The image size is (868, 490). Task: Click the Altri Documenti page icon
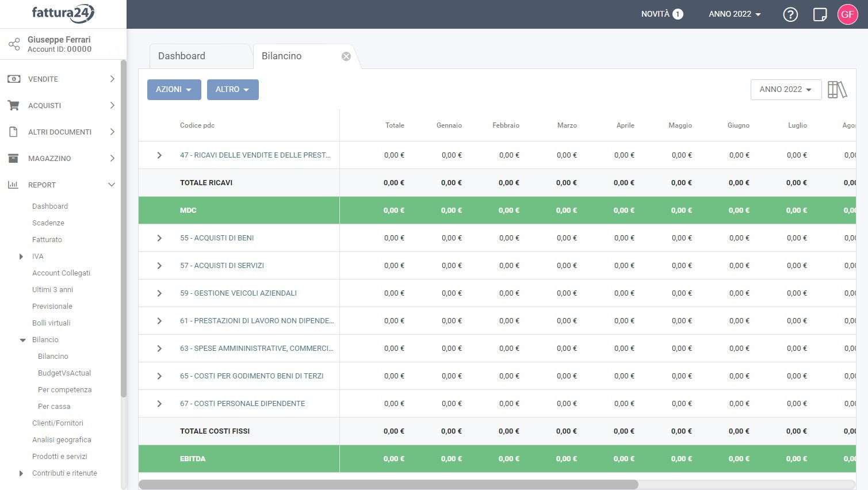click(x=14, y=132)
